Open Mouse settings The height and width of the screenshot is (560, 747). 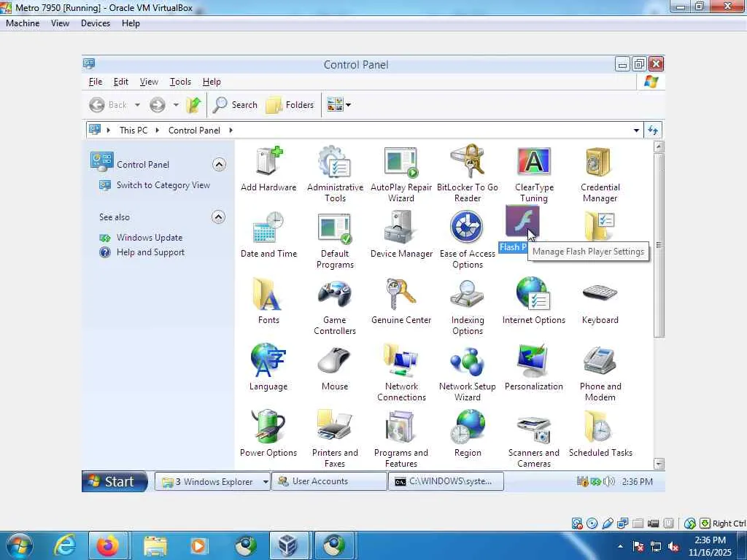[335, 367]
